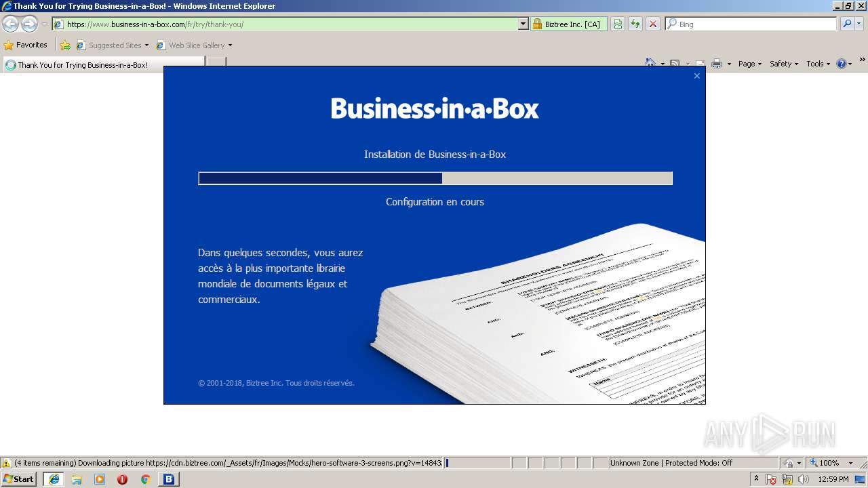Click the Business-in-a-Box logo
This screenshot has width=868, height=488.
coord(435,108)
